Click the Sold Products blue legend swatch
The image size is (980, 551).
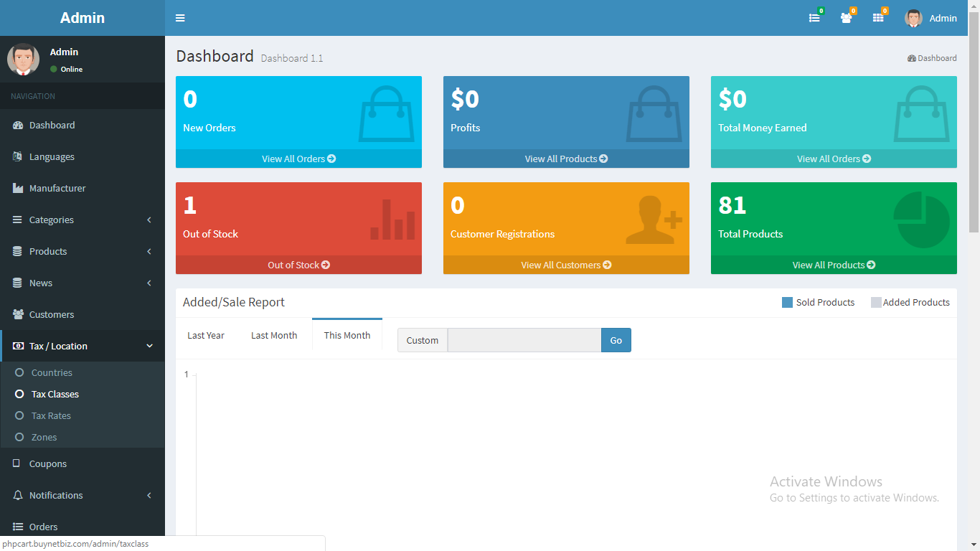(x=787, y=302)
